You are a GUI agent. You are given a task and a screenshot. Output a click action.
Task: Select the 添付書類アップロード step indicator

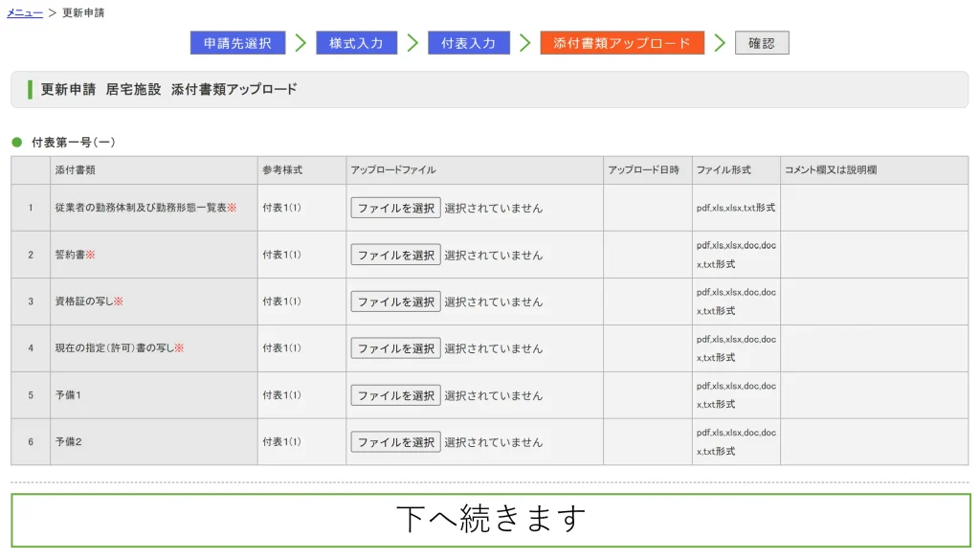coord(622,42)
